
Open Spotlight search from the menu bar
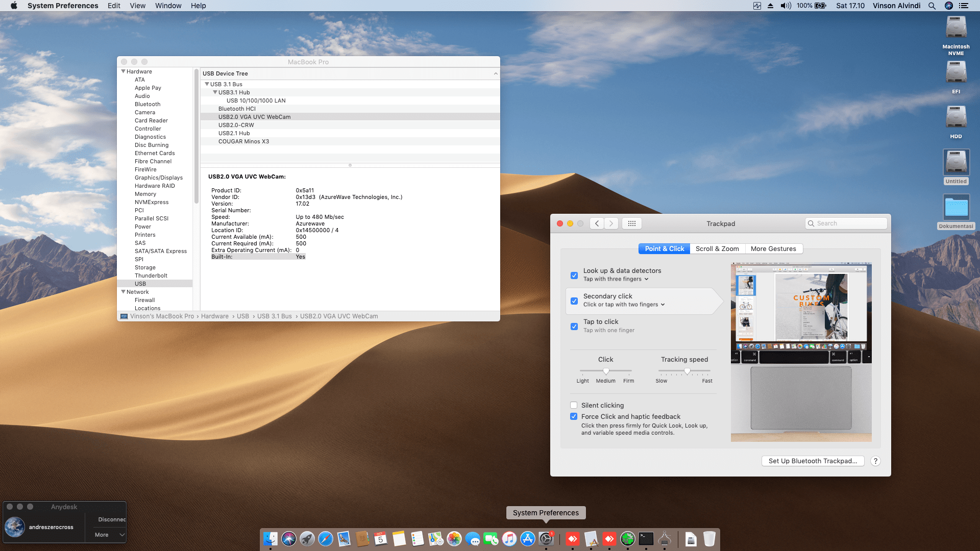[932, 6]
